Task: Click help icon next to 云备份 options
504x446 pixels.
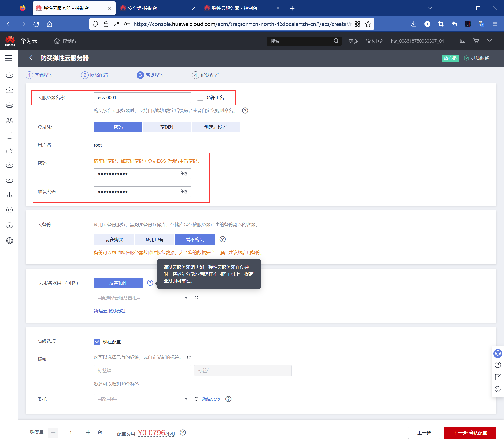Action: pos(222,239)
